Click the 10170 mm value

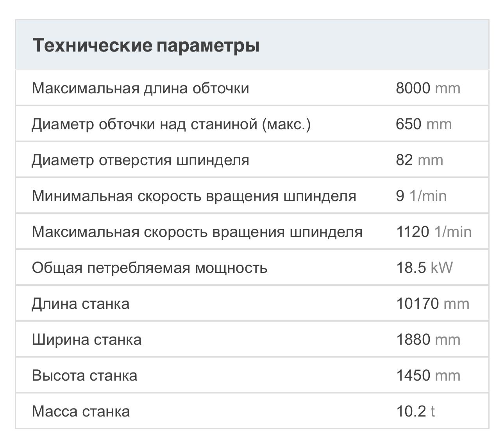[433, 304]
